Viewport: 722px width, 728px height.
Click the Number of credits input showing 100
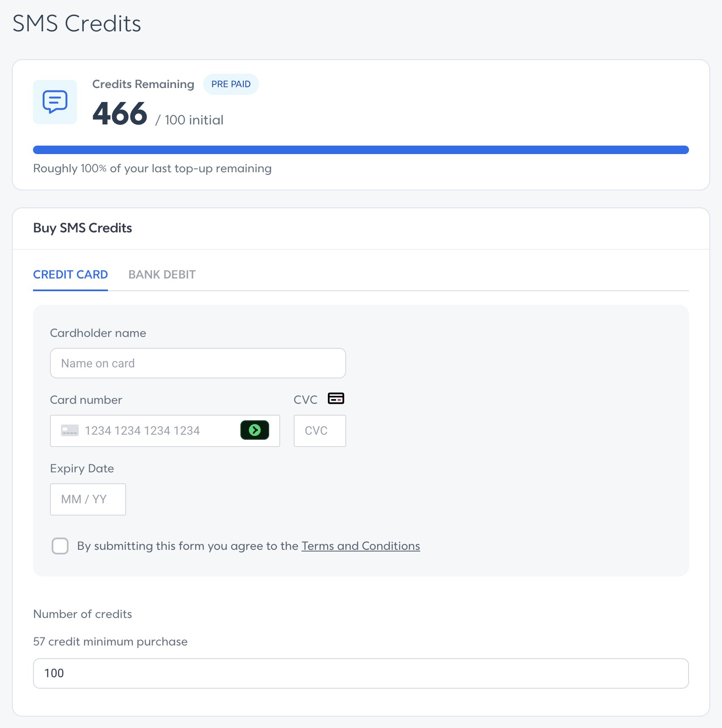click(361, 673)
